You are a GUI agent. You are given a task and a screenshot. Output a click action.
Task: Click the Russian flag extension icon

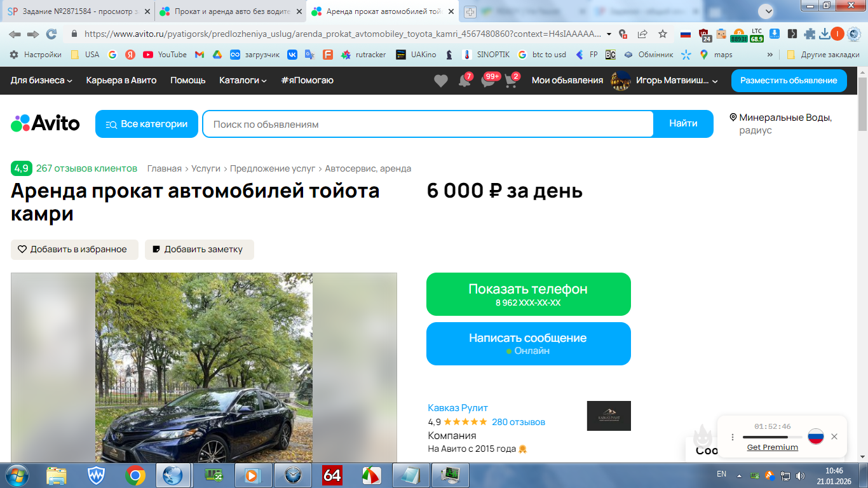point(686,34)
